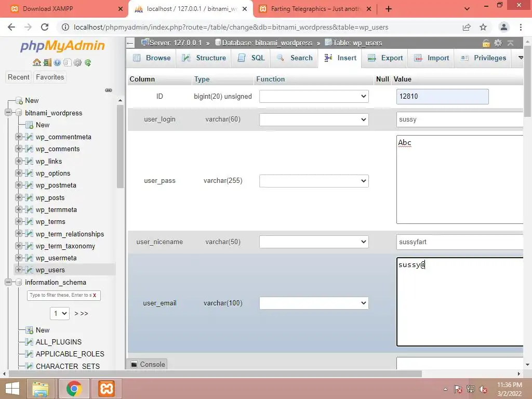Expand the wp_commentmeta table node
The image size is (532, 399).
(x=18, y=137)
